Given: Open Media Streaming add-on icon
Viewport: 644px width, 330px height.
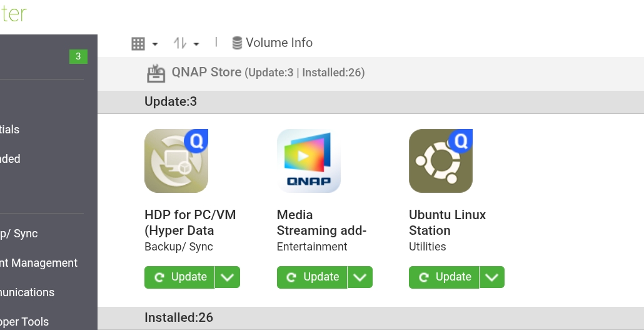Looking at the screenshot, I should [x=309, y=161].
